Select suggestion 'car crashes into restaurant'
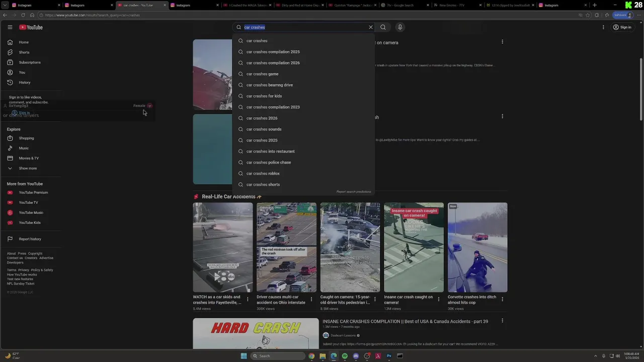 (x=303, y=151)
